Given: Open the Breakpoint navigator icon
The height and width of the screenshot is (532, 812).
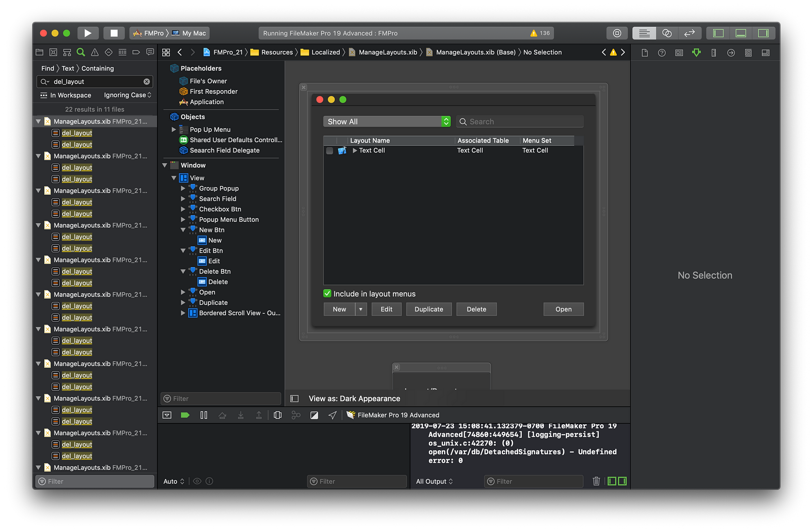Looking at the screenshot, I should pyautogui.click(x=136, y=52).
